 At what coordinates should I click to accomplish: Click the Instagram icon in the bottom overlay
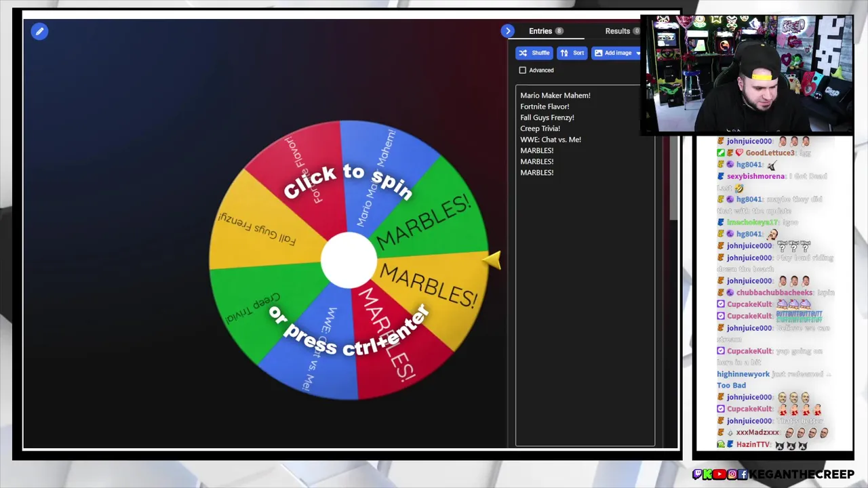click(732, 474)
